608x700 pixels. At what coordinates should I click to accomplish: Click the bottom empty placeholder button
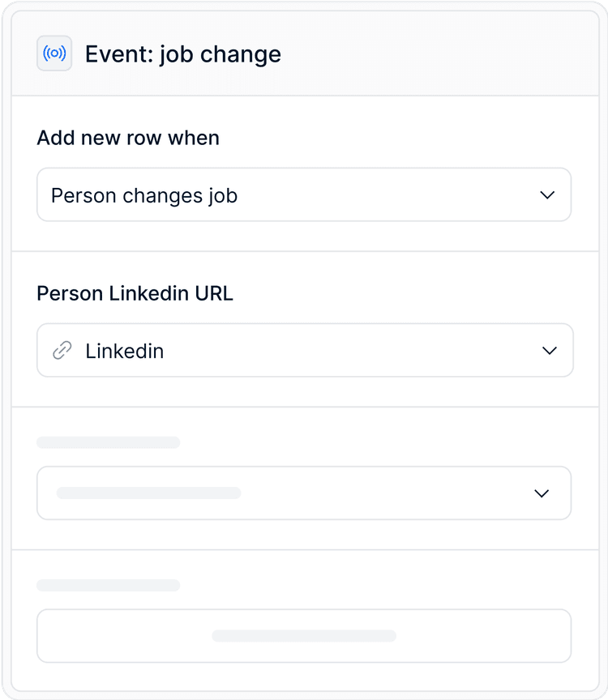[x=304, y=636]
